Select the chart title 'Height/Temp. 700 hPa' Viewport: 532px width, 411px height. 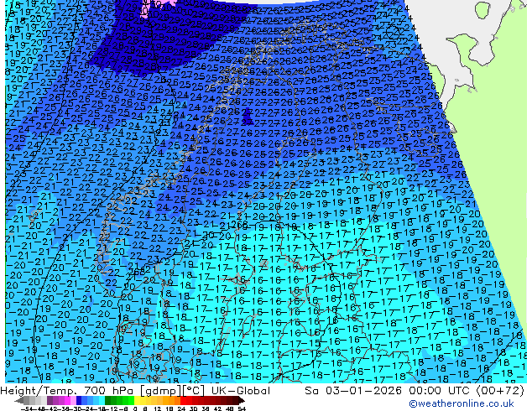pyautogui.click(x=67, y=391)
